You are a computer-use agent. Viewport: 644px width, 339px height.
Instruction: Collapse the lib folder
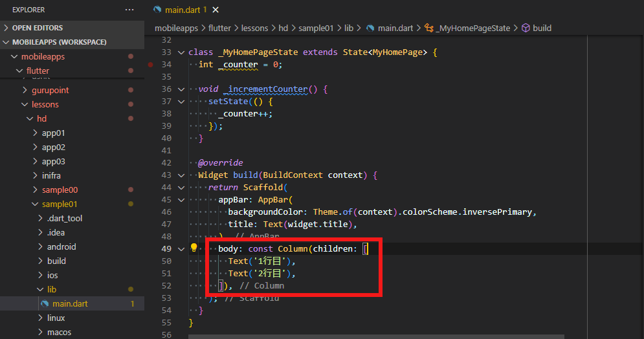(x=40, y=289)
